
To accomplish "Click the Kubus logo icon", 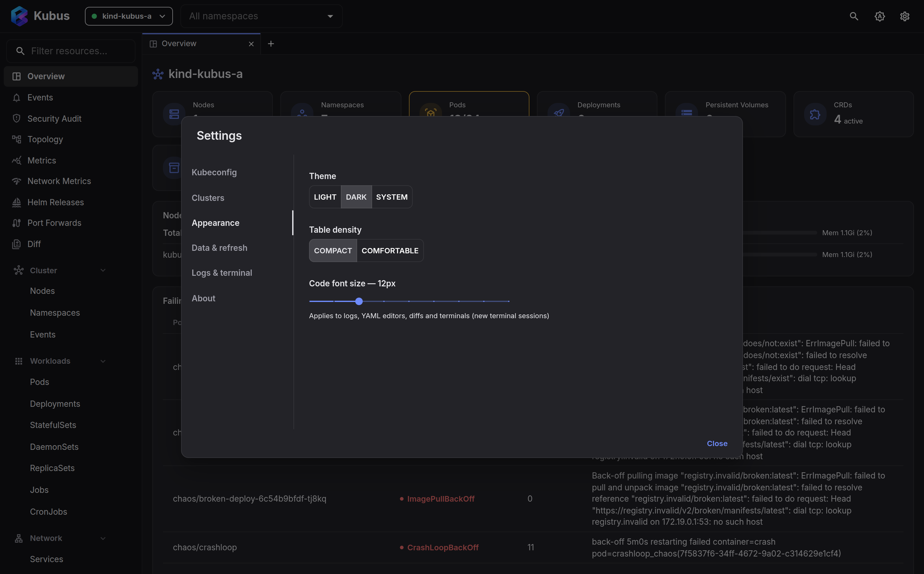I will pyautogui.click(x=19, y=16).
